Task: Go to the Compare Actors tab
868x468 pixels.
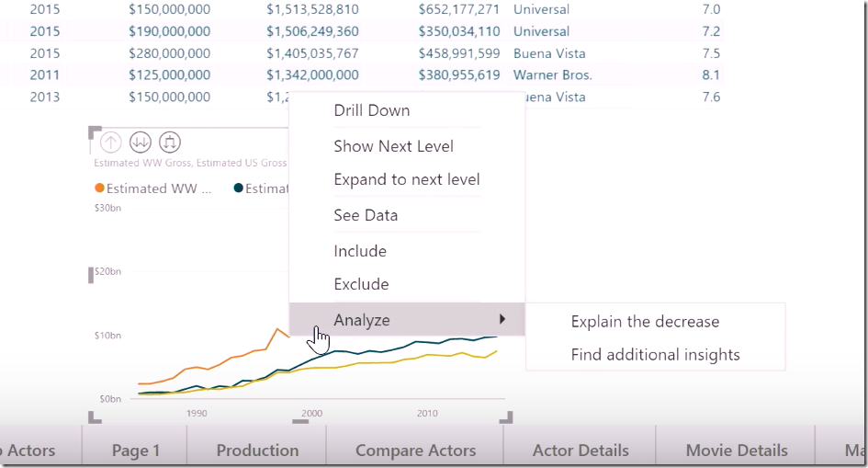Action: tap(415, 451)
